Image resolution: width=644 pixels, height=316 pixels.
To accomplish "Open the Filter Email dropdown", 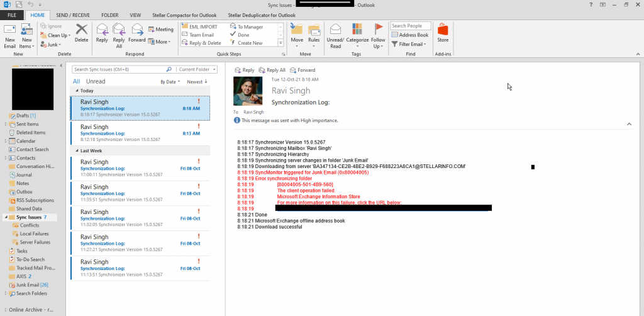I will (409, 44).
